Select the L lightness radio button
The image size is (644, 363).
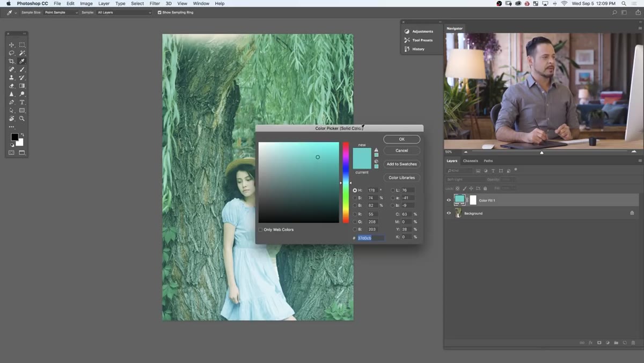(393, 190)
